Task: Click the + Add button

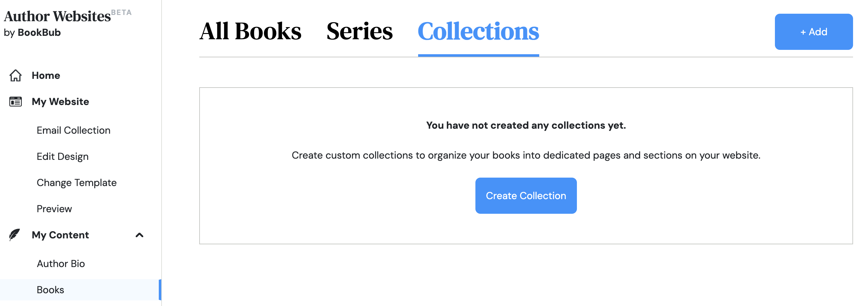Action: click(814, 32)
